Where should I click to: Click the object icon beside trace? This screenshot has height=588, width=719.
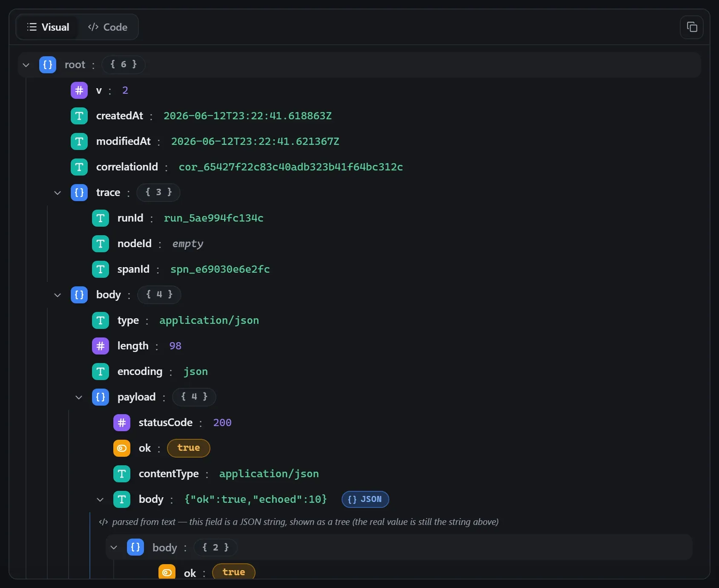pos(79,193)
